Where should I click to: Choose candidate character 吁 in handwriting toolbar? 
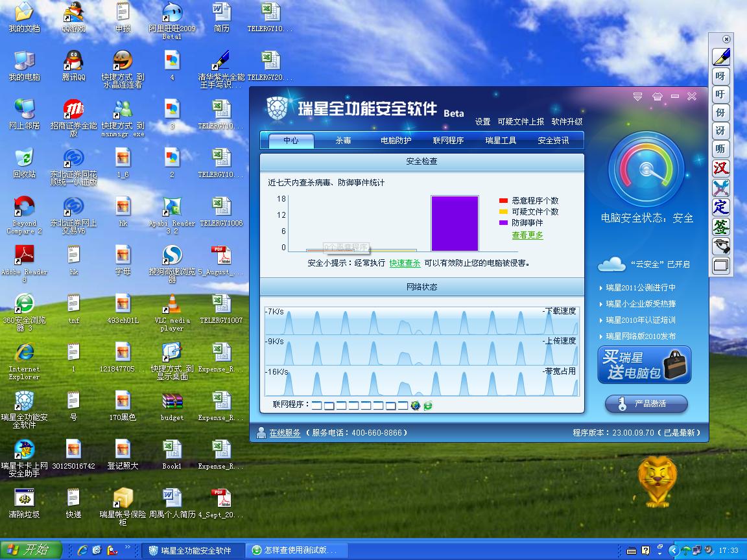[x=721, y=94]
